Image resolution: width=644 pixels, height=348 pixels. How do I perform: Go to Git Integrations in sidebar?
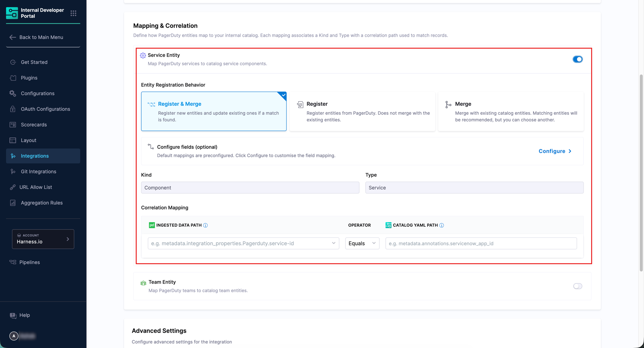pyautogui.click(x=38, y=172)
